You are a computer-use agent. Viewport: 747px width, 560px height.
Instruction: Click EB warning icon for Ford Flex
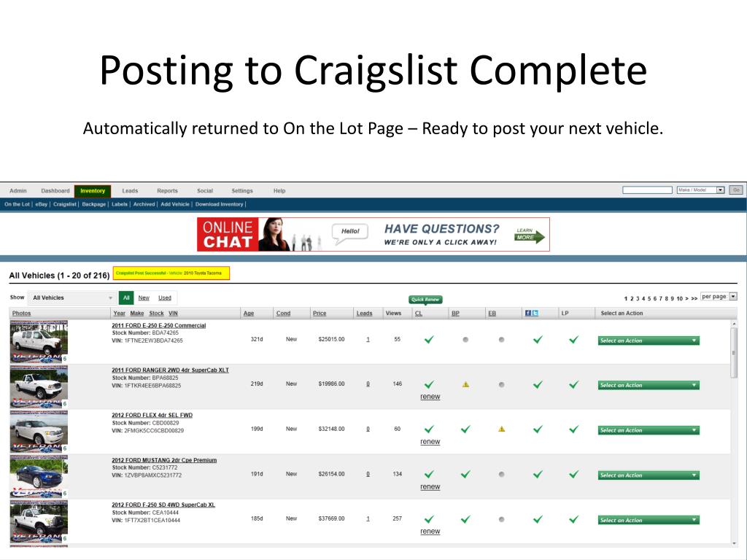tap(502, 429)
